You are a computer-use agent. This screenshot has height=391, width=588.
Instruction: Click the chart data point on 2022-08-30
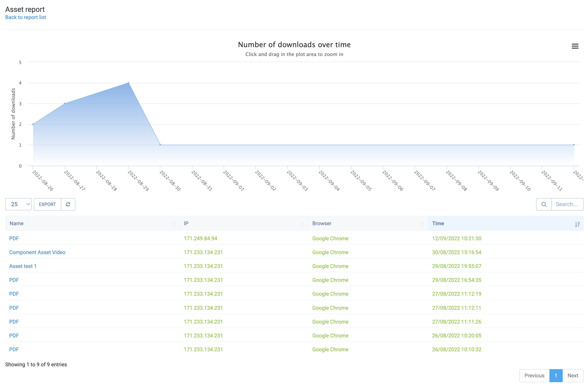pyautogui.click(x=160, y=145)
